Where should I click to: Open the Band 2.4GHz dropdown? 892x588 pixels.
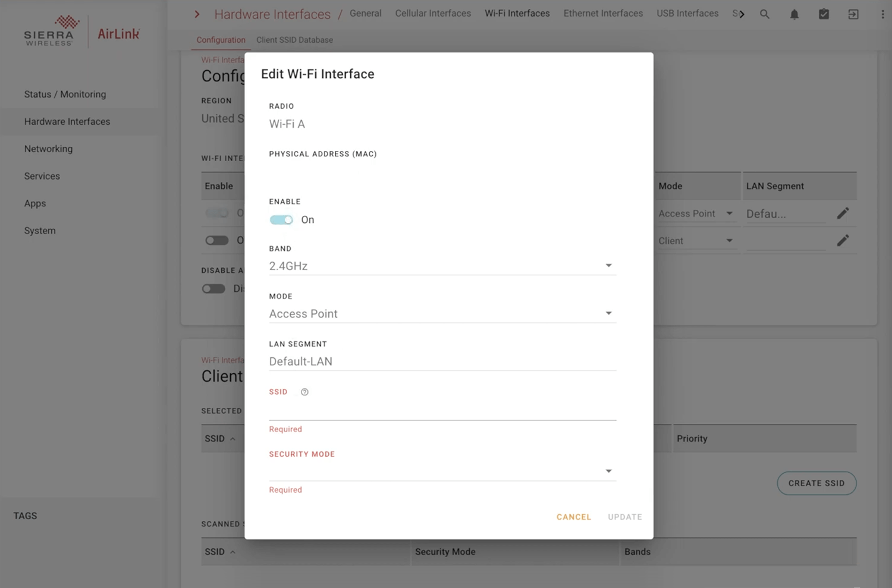(442, 266)
